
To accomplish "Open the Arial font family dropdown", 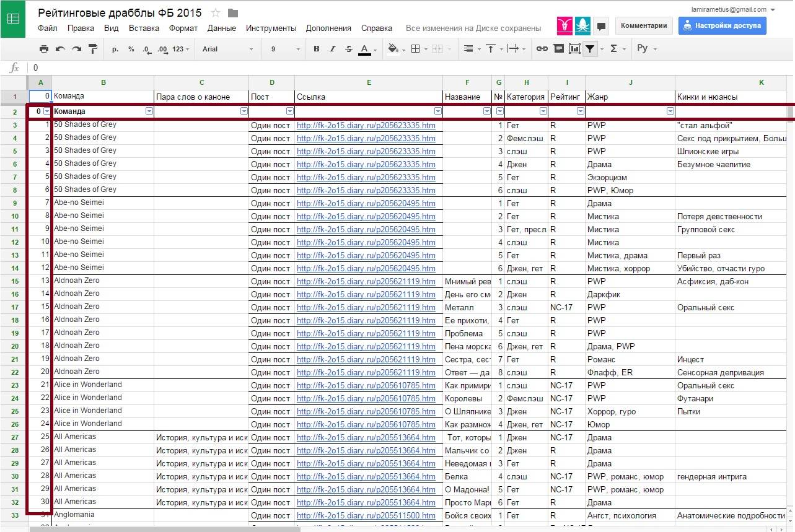I will pos(227,49).
